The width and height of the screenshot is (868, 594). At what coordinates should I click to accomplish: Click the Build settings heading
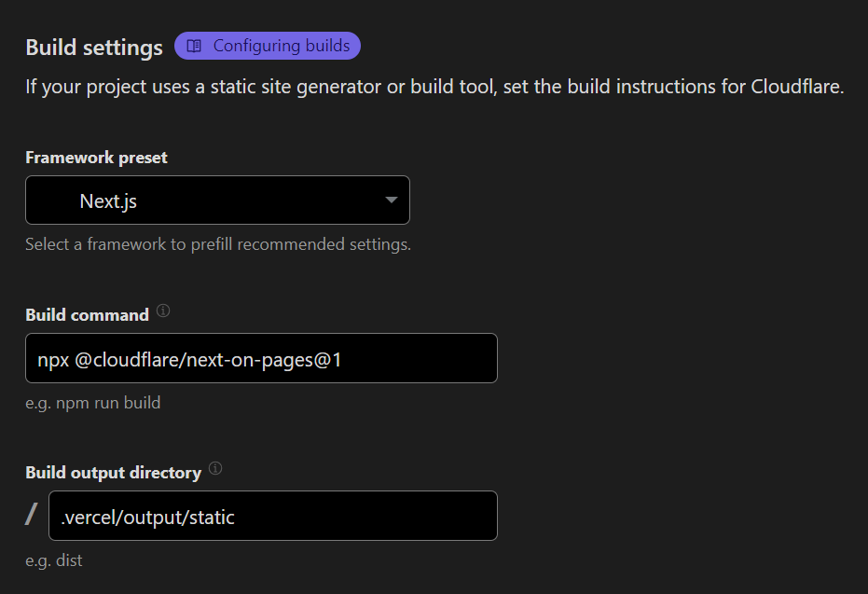(93, 46)
